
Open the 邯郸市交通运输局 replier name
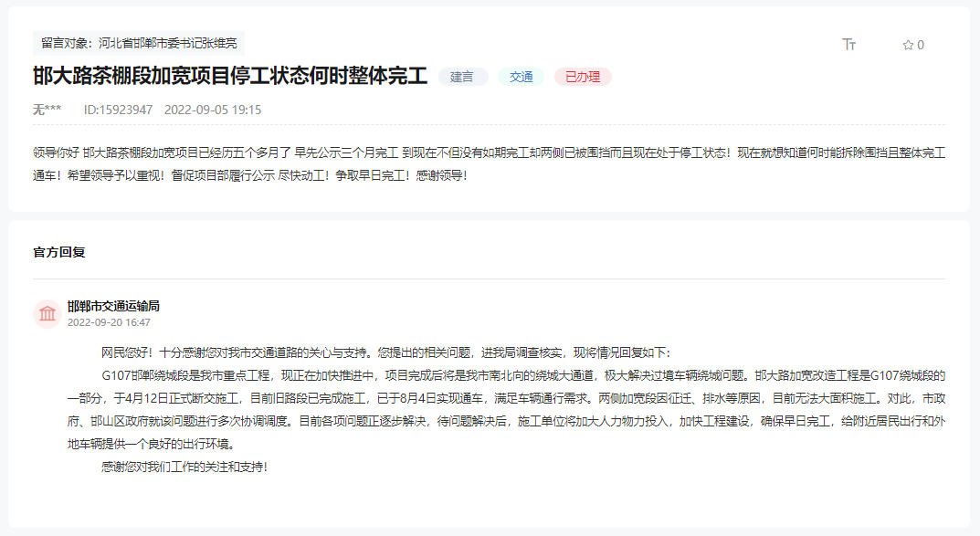113,306
